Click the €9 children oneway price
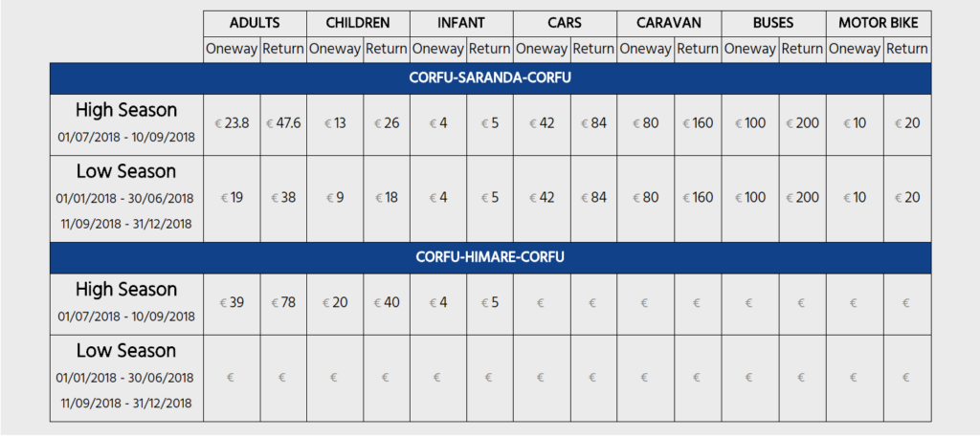 click(x=335, y=198)
